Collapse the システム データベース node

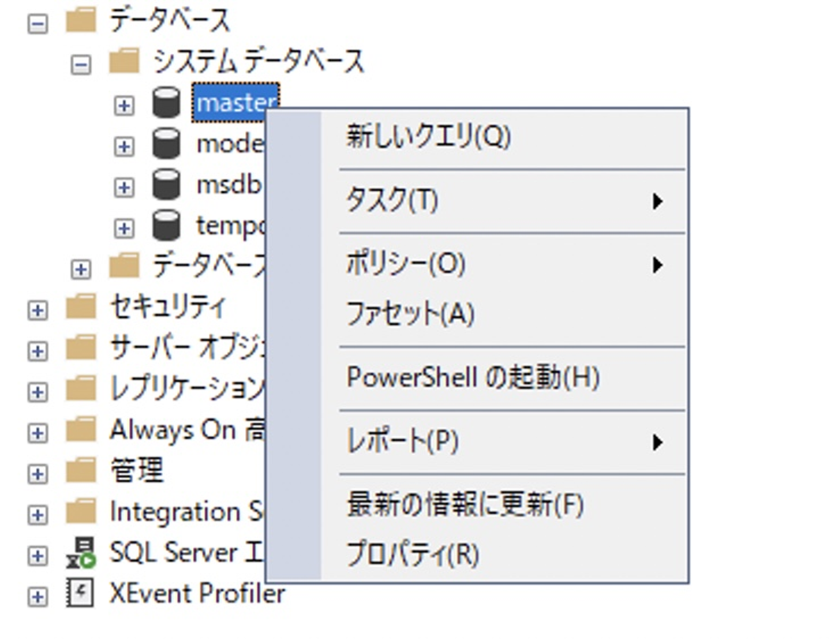point(81,65)
